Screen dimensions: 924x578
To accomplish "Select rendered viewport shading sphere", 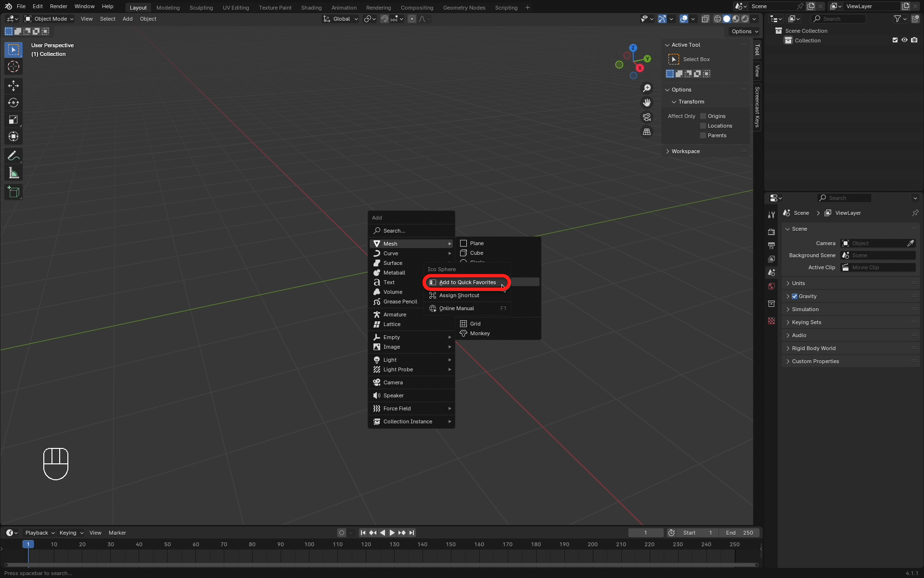I will (x=745, y=19).
